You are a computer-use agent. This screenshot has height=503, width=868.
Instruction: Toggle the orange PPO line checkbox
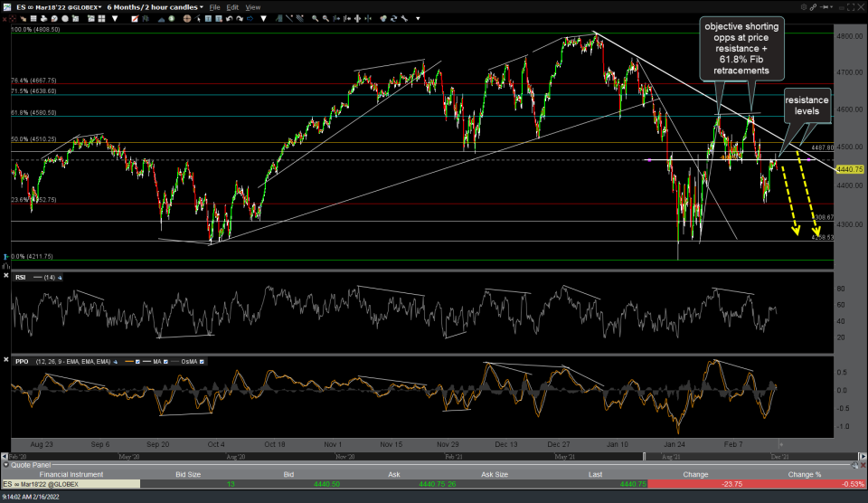137,362
